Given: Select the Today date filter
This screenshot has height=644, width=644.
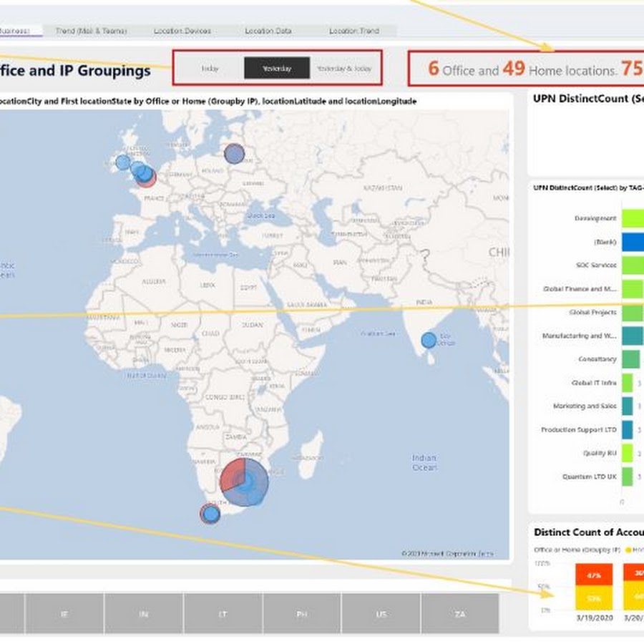Looking at the screenshot, I should click(x=210, y=69).
